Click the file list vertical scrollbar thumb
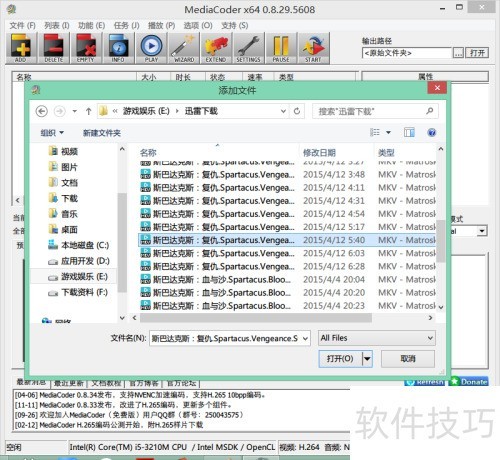This screenshot has width=500, height=460. [x=441, y=241]
